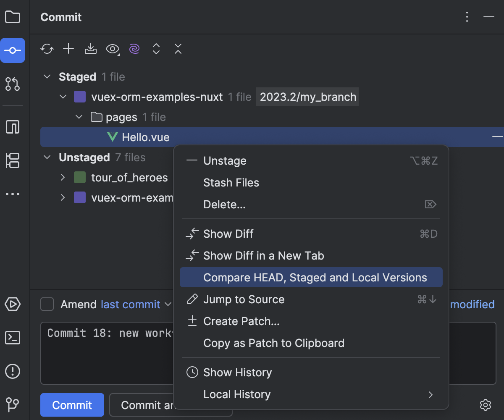Click the plus Stage all icon
This screenshot has width=504, height=420.
point(68,49)
